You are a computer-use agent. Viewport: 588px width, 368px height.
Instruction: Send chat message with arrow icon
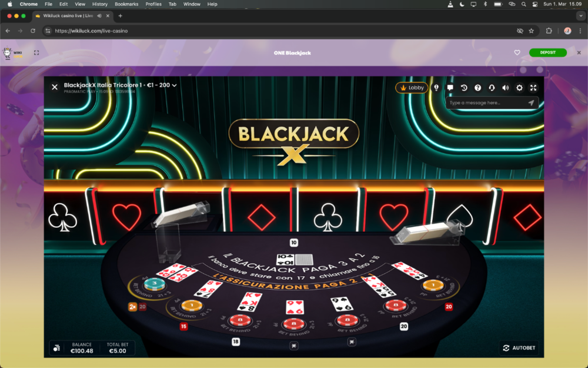(x=531, y=102)
